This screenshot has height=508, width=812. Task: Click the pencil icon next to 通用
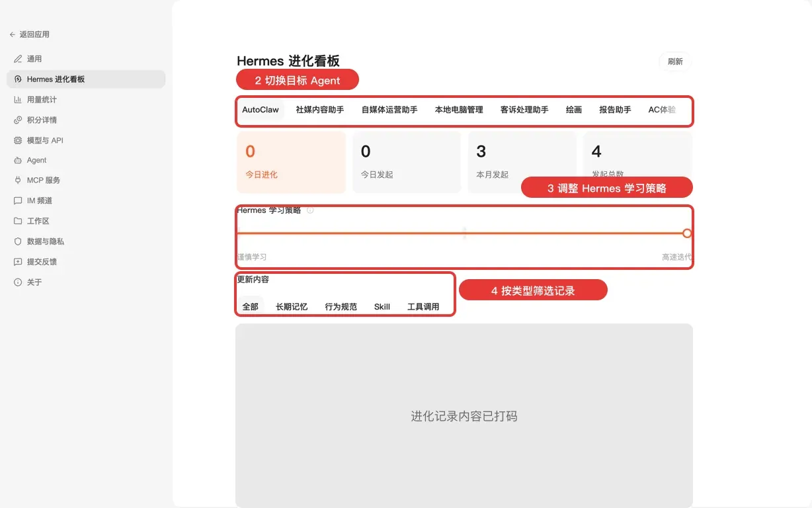point(18,59)
